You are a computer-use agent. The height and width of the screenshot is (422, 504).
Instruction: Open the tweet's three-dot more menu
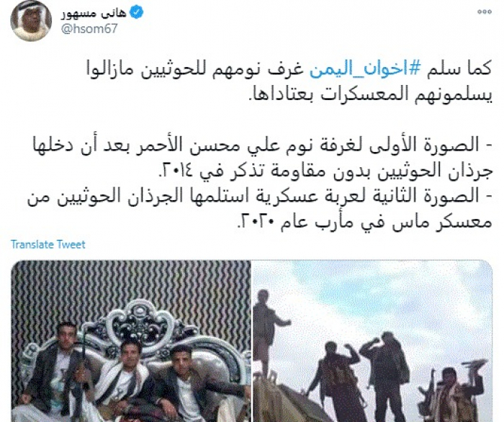point(484,12)
